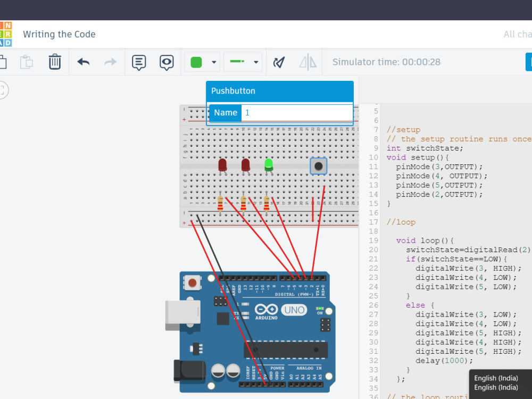Expand the wire type dropdown arrow
Viewport: 532px width, 399px height.
[256, 62]
